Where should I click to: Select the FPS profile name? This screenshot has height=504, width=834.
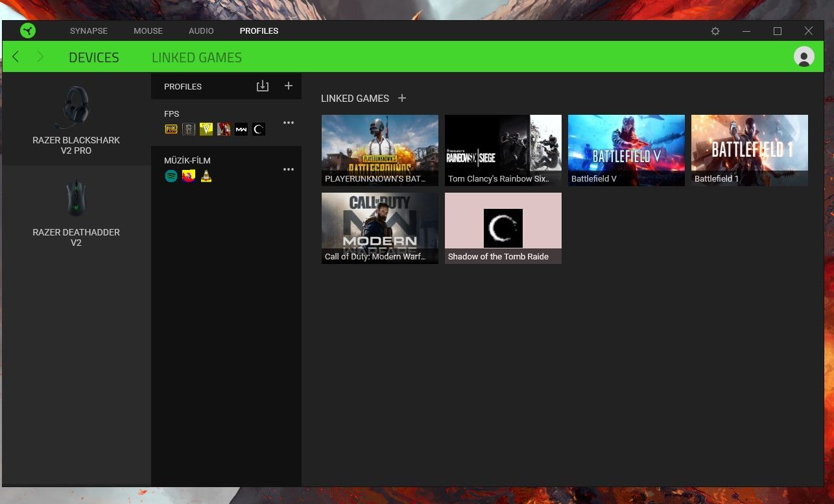pos(172,114)
